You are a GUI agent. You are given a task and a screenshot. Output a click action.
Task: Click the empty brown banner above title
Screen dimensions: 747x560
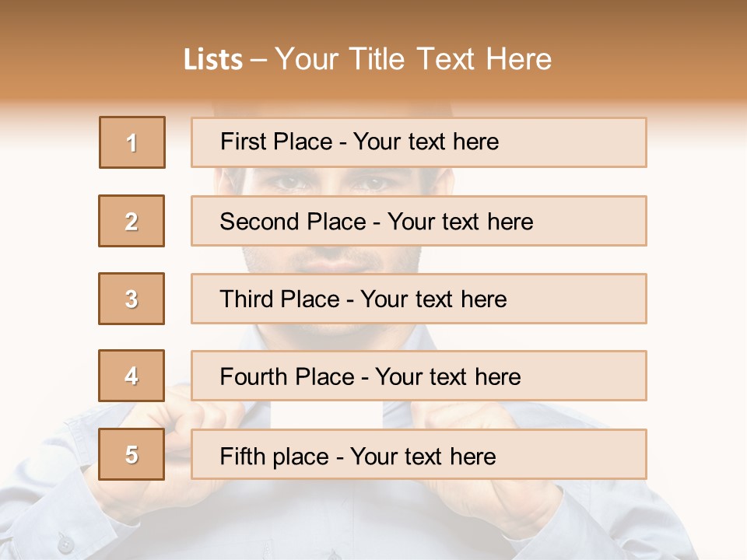[x=373, y=19]
